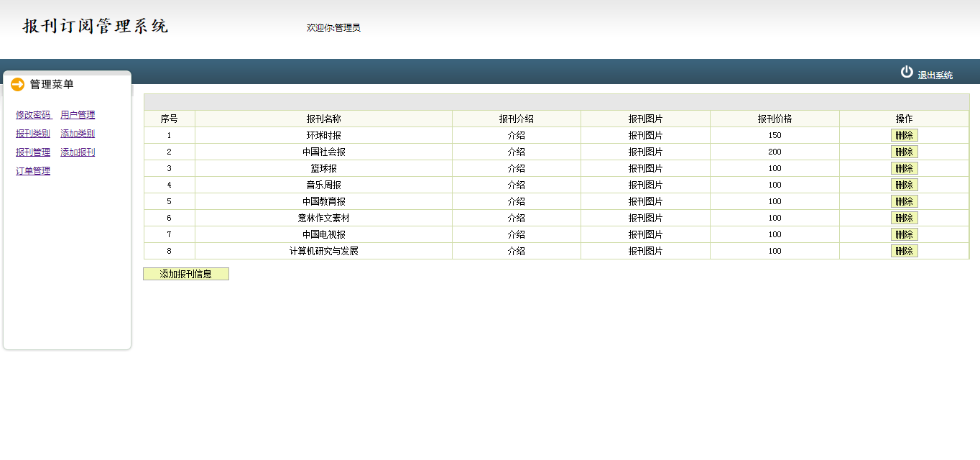Open 报刊图片 for 环球时报
Viewport: 980px width, 460px height.
pyautogui.click(x=645, y=135)
